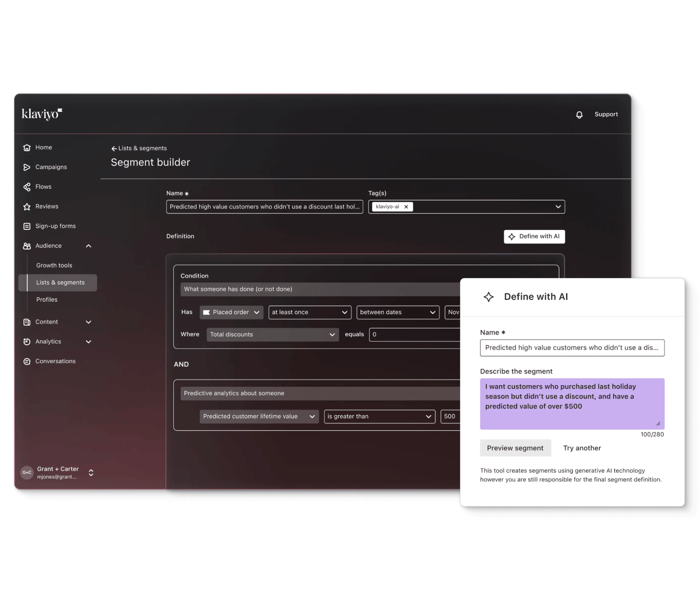Click the Placed order flag icon
Viewport: 700px width, 594px height.
(x=207, y=312)
